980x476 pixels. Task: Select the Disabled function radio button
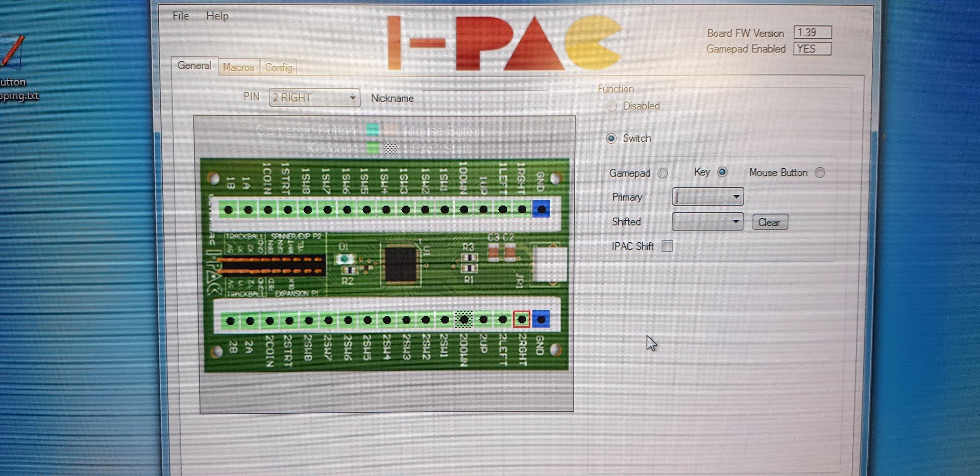[x=611, y=106]
